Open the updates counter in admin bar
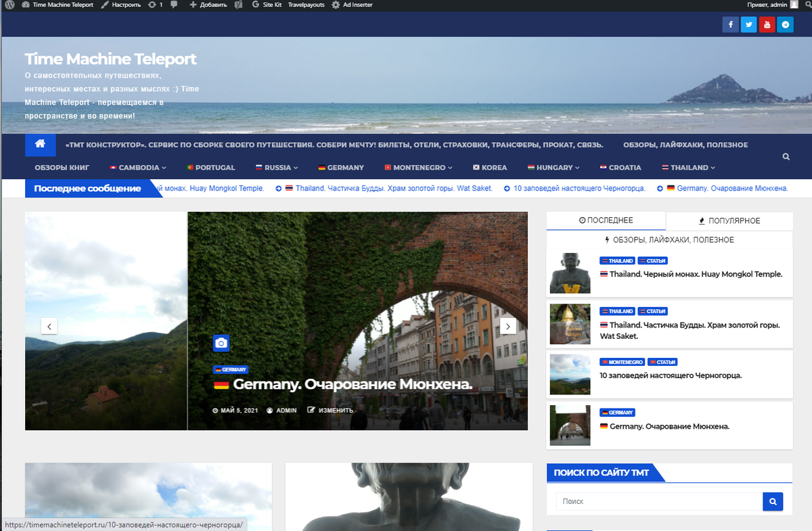The image size is (812, 531). click(x=155, y=5)
